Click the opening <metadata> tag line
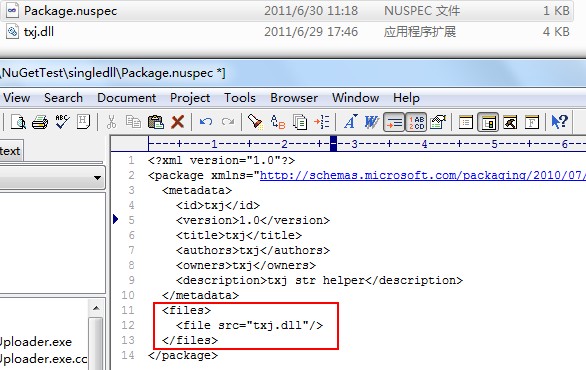 tap(197, 190)
